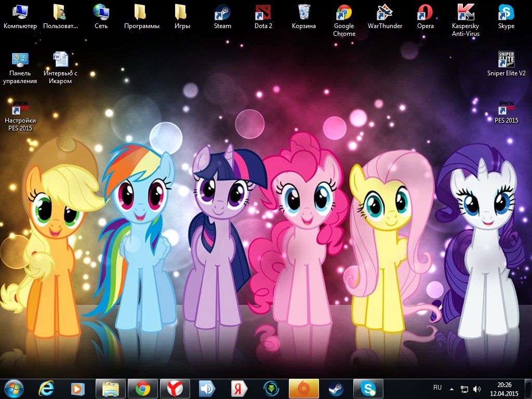The image size is (532, 399).
Task: Select the Игры folder
Action: tap(182, 16)
